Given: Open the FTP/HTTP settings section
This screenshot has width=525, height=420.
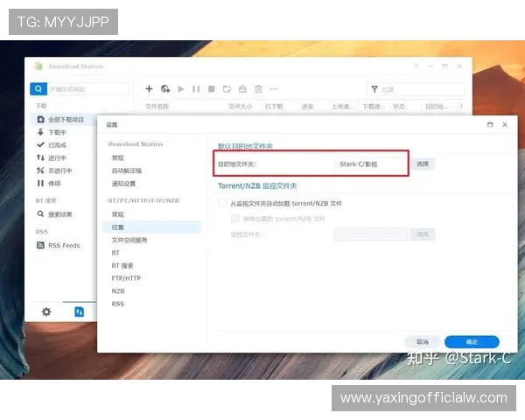Looking at the screenshot, I should point(126,278).
